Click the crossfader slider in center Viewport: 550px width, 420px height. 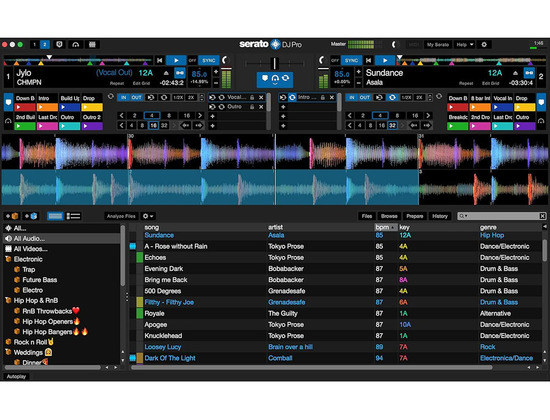(275, 64)
